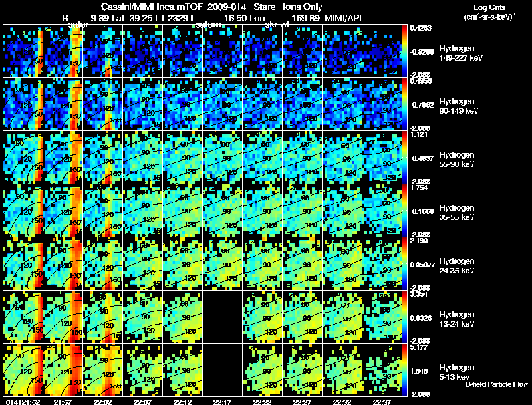Click the '169.89' longitude value

[x=306, y=18]
